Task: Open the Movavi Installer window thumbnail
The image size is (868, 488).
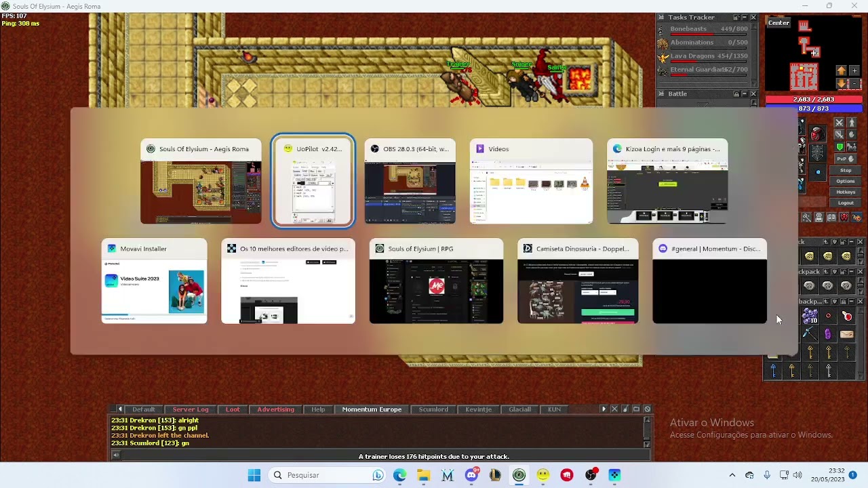Action: (x=154, y=281)
